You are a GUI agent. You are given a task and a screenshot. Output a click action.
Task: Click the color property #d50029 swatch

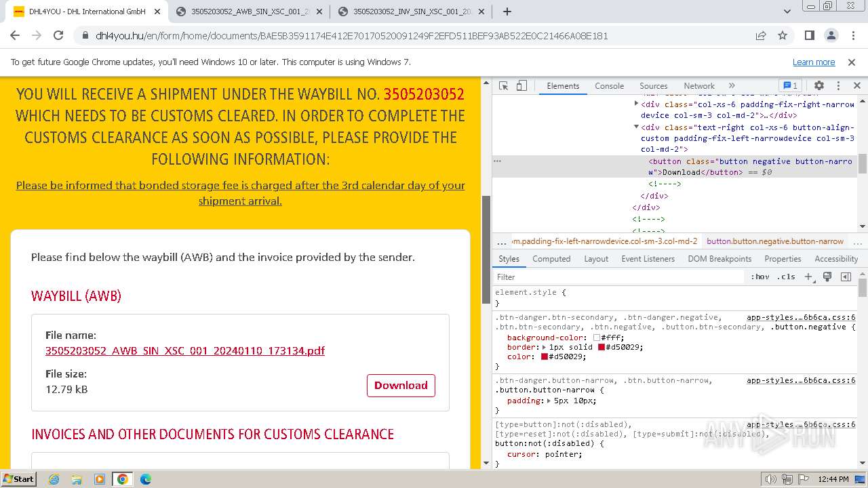click(x=545, y=357)
